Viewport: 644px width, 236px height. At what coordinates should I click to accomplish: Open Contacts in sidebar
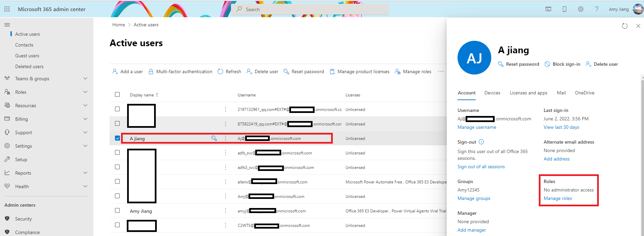[x=24, y=45]
